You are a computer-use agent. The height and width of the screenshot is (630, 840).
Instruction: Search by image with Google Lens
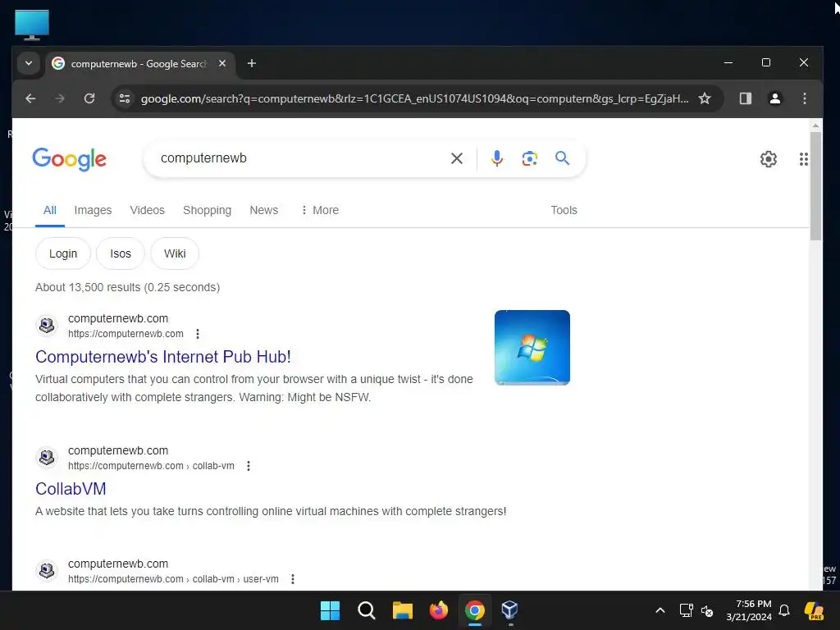(x=529, y=158)
